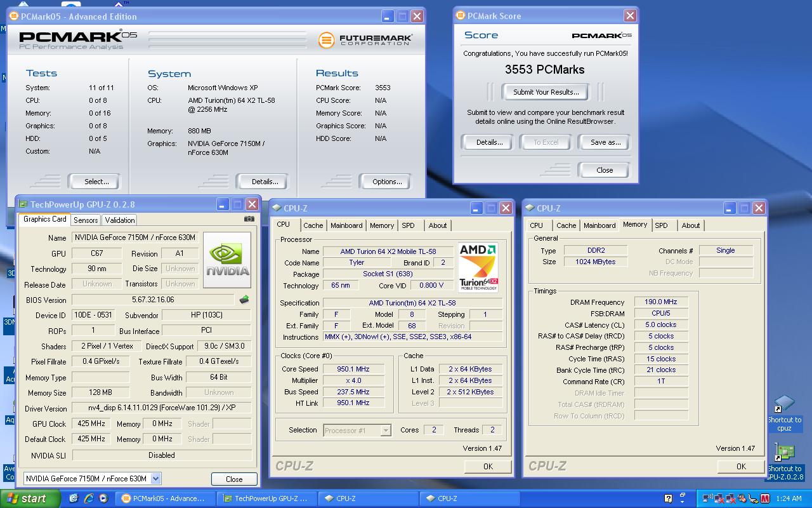
Task: Click the NVIDIA logo in GPU-Z
Action: click(228, 260)
